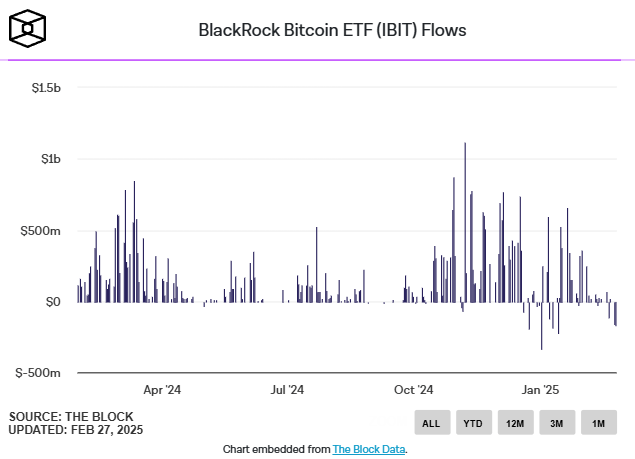Screen dimensions: 635x459
Task: Click the $1.5b y-axis label
Action: [x=44, y=89]
